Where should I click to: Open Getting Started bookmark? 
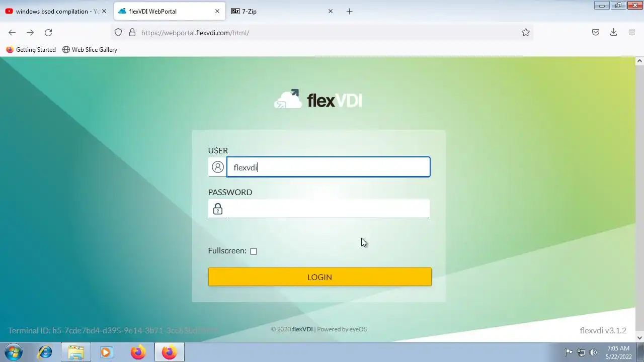[31, 49]
